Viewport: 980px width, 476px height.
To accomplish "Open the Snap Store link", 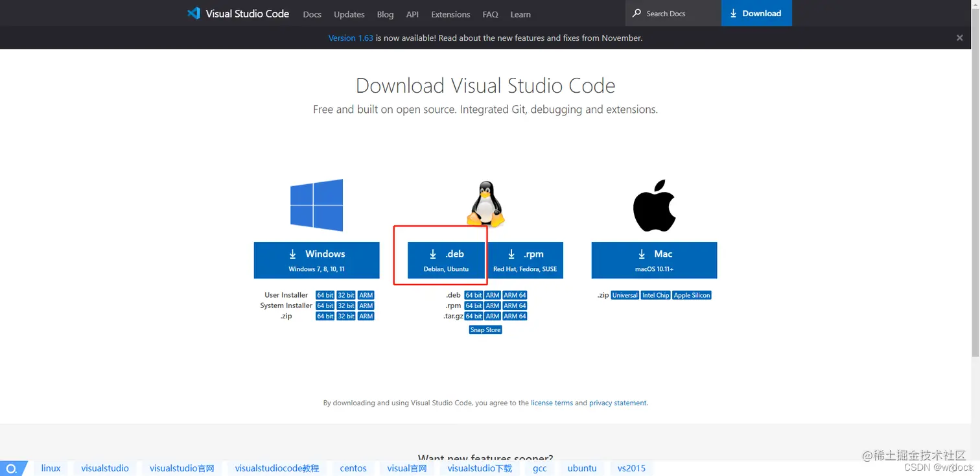I will 485,329.
